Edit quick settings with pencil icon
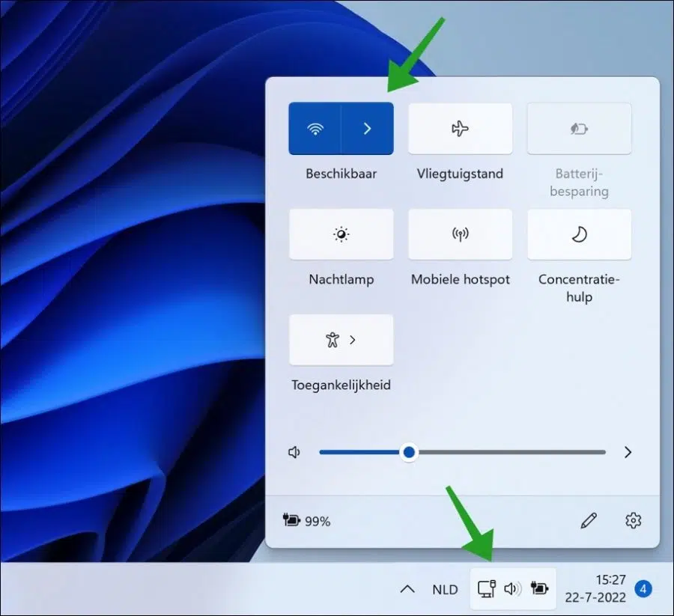The image size is (674, 616). pos(589,520)
